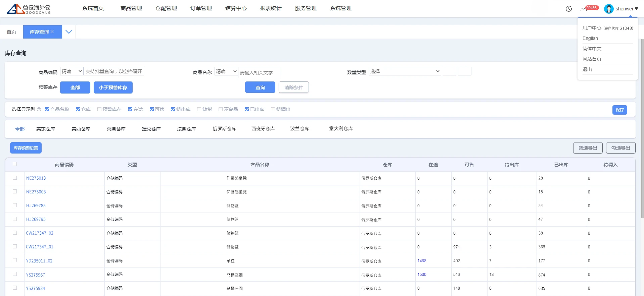Click the shenwei user avatar icon

coord(608,9)
